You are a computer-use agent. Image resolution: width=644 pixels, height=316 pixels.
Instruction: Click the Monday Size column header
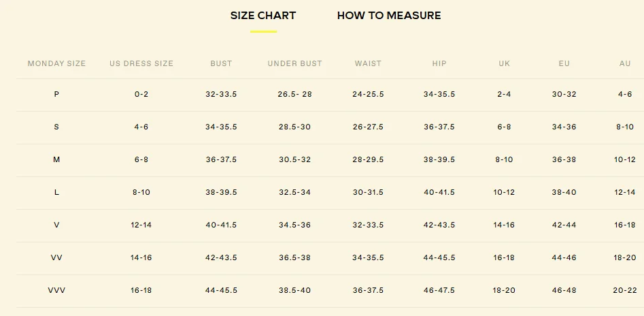56,63
